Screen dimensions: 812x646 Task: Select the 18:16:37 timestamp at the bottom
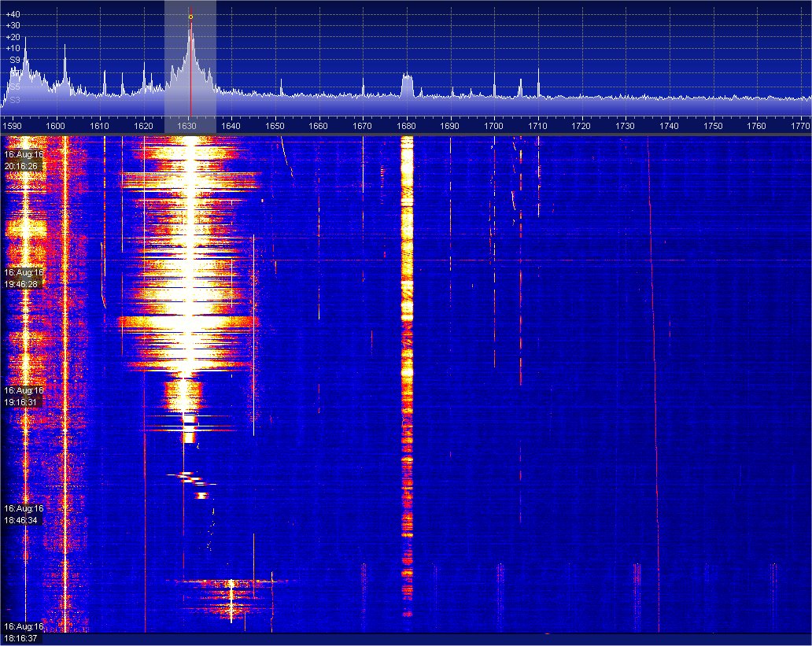click(x=23, y=638)
